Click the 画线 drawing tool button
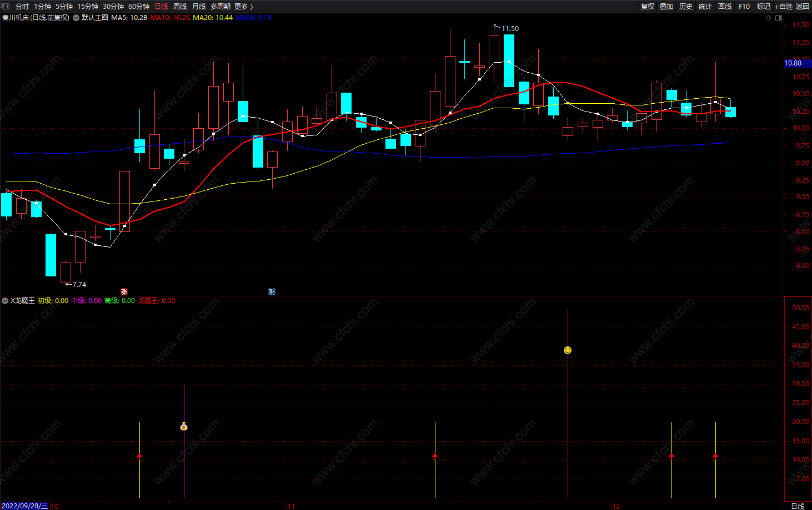The image size is (812, 510). tap(725, 7)
